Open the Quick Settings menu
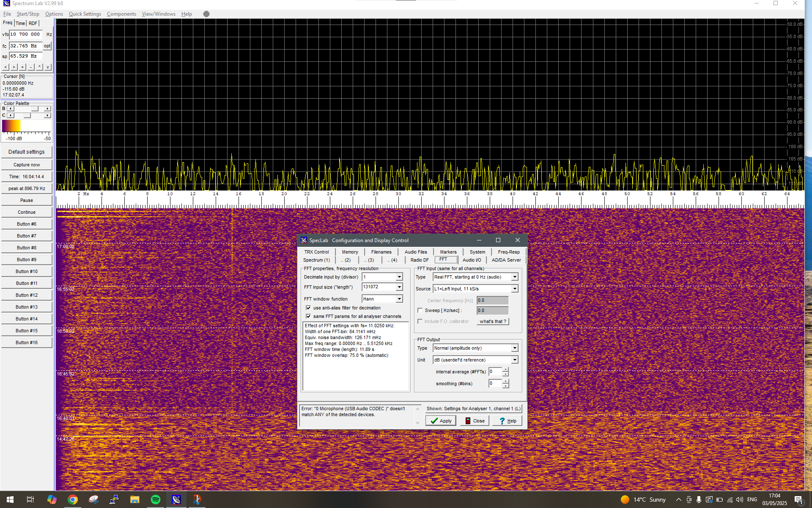The height and width of the screenshot is (508, 812). point(85,14)
